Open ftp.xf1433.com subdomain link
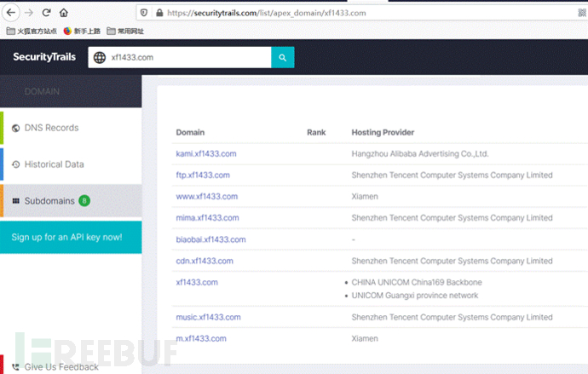Viewport: 588px width, 374px height. 203,175
